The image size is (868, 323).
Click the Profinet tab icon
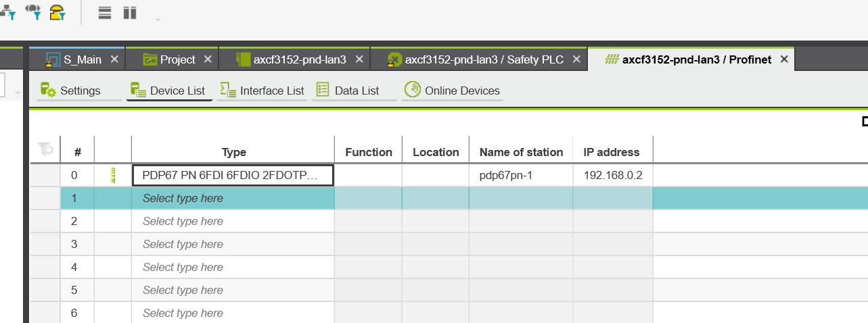[x=612, y=59]
